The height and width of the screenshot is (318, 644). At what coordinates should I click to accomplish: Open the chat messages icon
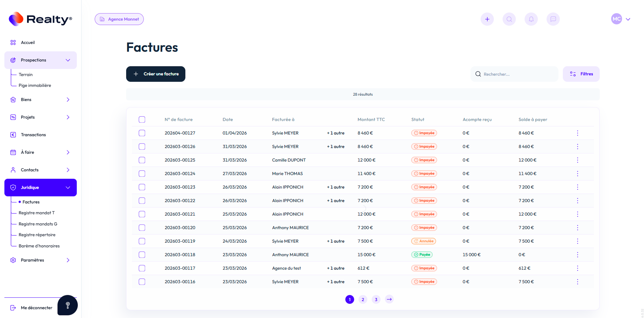tap(553, 19)
